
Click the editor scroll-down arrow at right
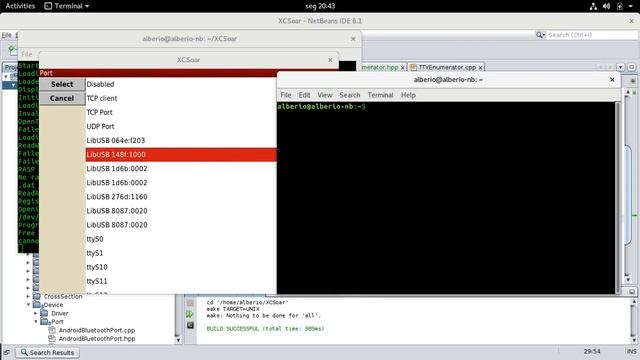tap(628, 280)
